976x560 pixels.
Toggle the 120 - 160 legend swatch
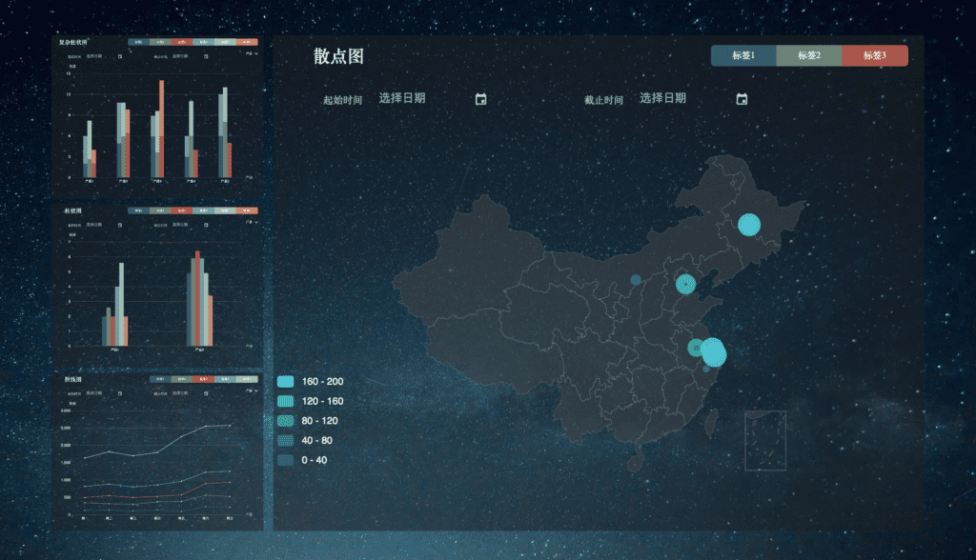tap(285, 401)
